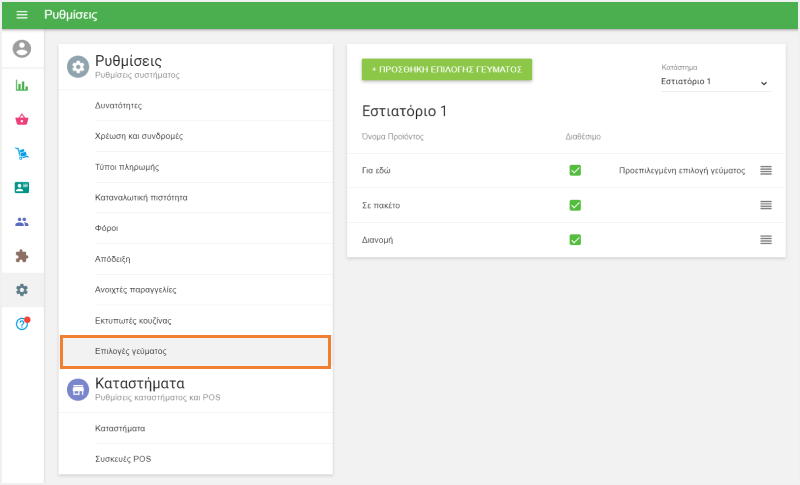This screenshot has width=800, height=485.
Task: Open the reports bar chart icon
Action: coord(22,85)
